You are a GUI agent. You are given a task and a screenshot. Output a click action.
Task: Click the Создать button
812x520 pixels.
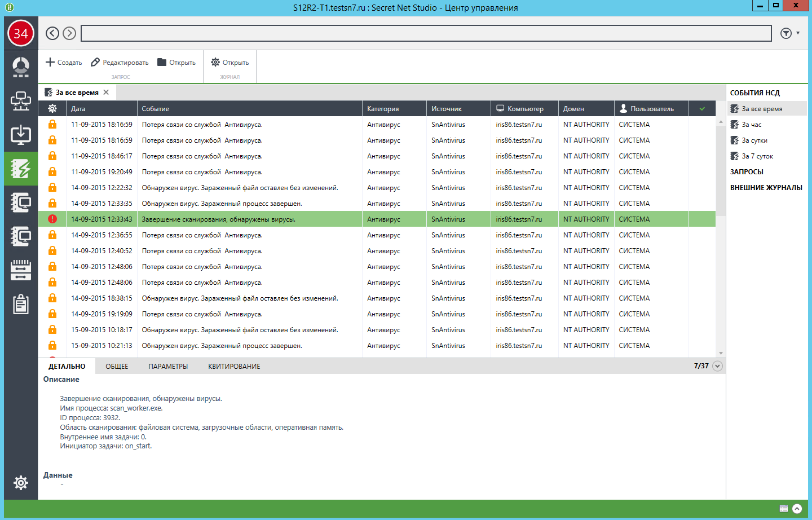click(x=64, y=63)
